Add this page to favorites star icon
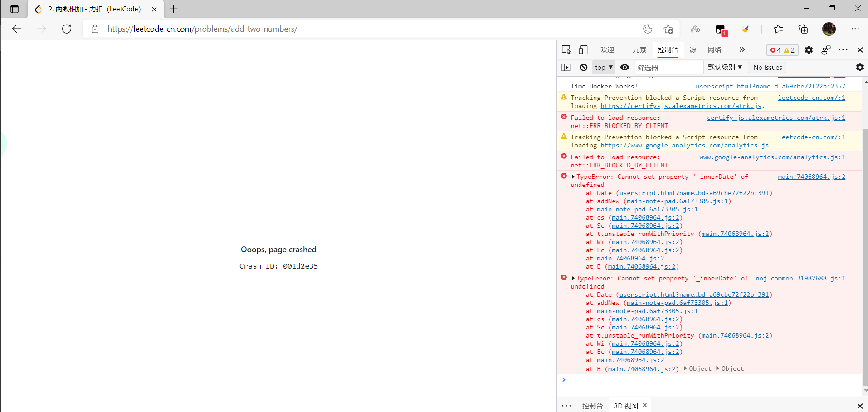The width and height of the screenshot is (868, 412). point(668,29)
